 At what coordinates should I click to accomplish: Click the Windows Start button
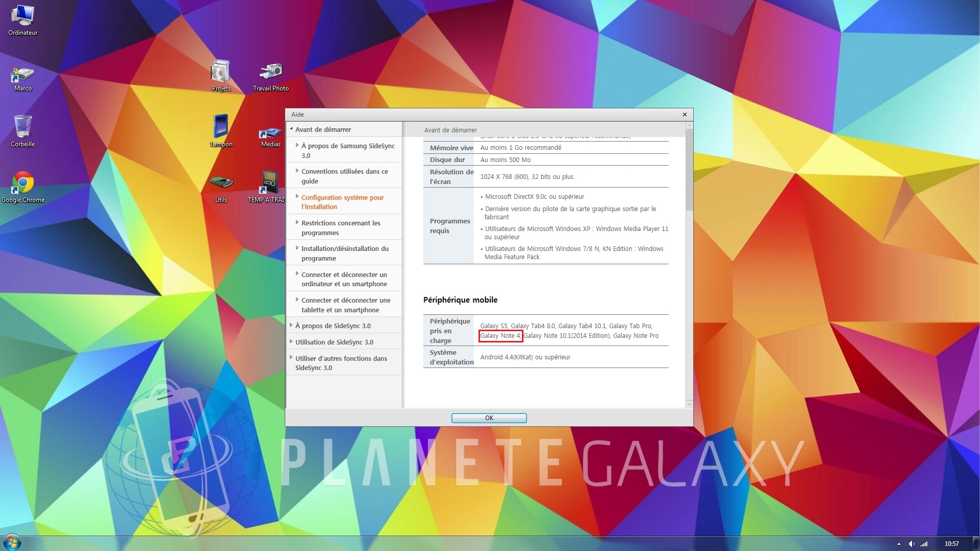11,543
